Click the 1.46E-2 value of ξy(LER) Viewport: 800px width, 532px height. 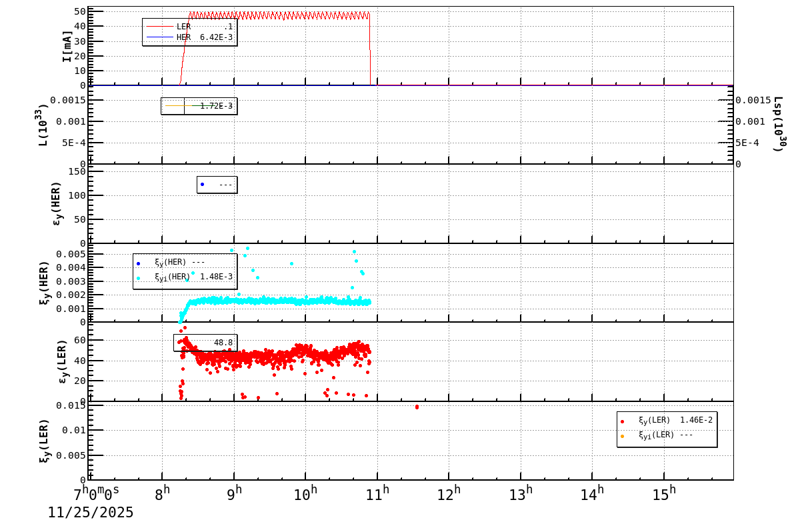[x=696, y=420]
